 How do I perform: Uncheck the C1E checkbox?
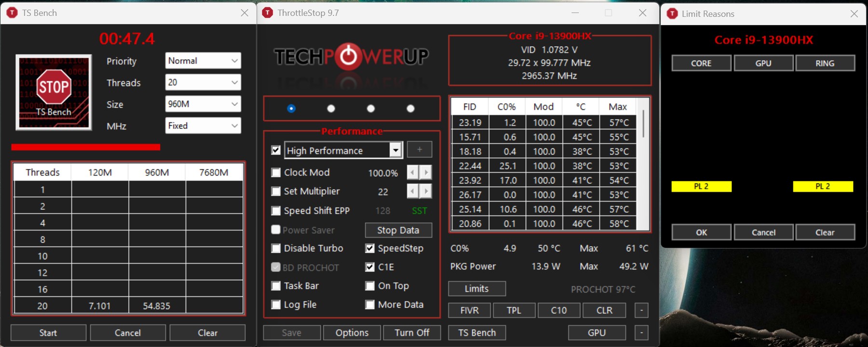(x=370, y=267)
